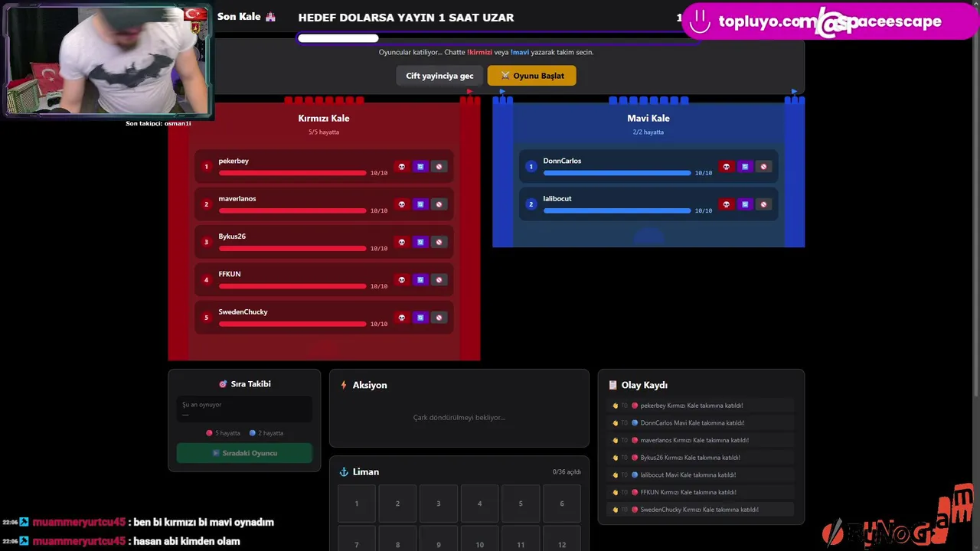The image size is (980, 551).
Task: Click the '5/5 hayatta' red team status
Action: point(324,132)
